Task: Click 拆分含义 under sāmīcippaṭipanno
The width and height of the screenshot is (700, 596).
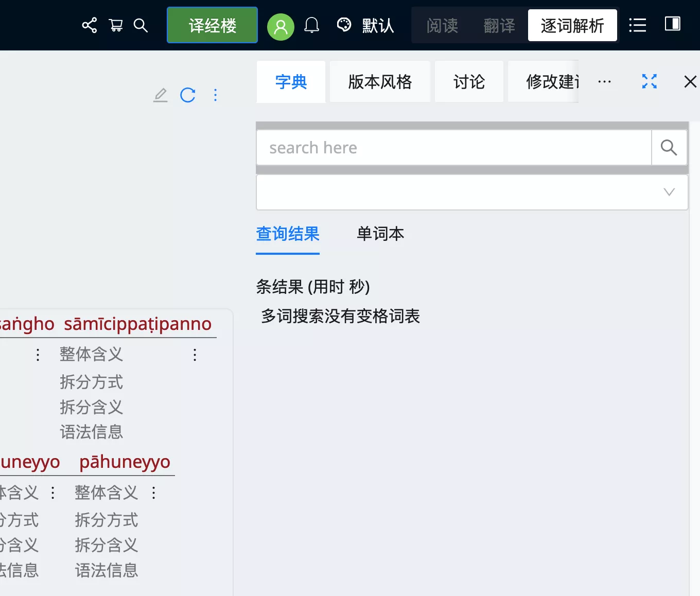Action: pyautogui.click(x=92, y=407)
